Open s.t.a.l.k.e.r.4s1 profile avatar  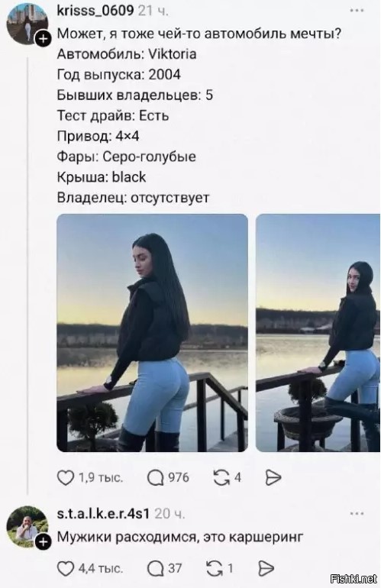(26, 526)
